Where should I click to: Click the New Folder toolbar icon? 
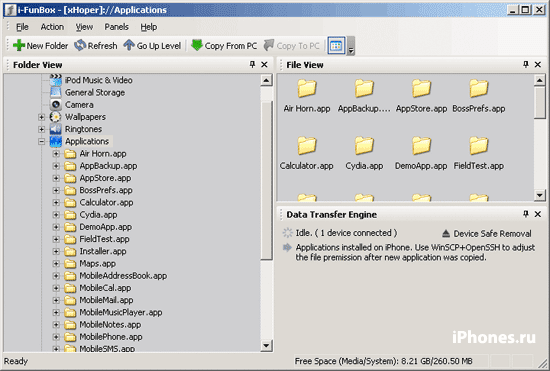[19, 46]
